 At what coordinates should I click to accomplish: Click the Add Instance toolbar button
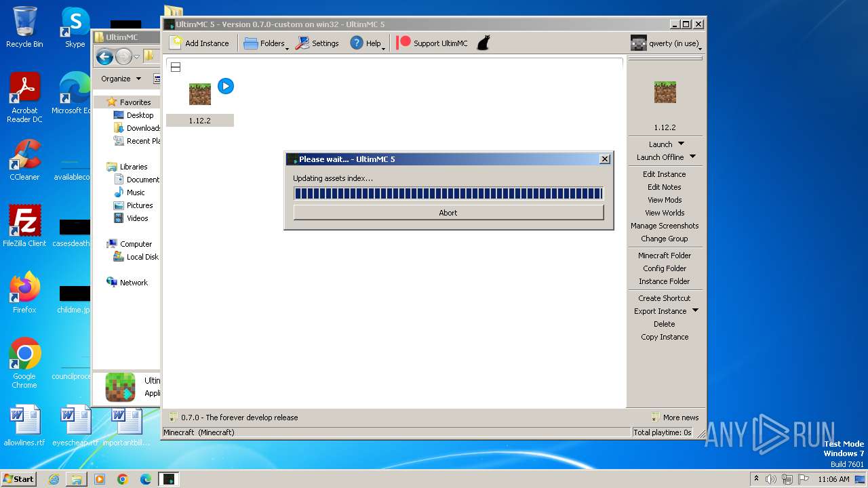coord(199,43)
